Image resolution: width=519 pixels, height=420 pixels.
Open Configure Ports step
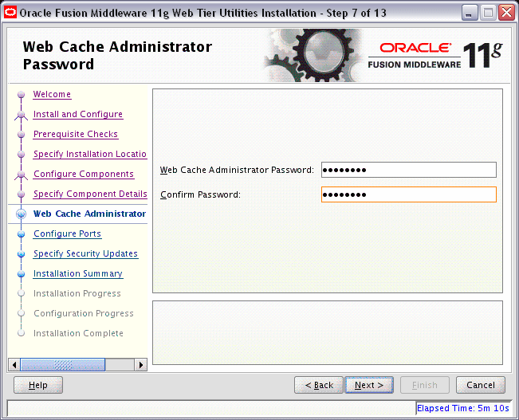(68, 234)
